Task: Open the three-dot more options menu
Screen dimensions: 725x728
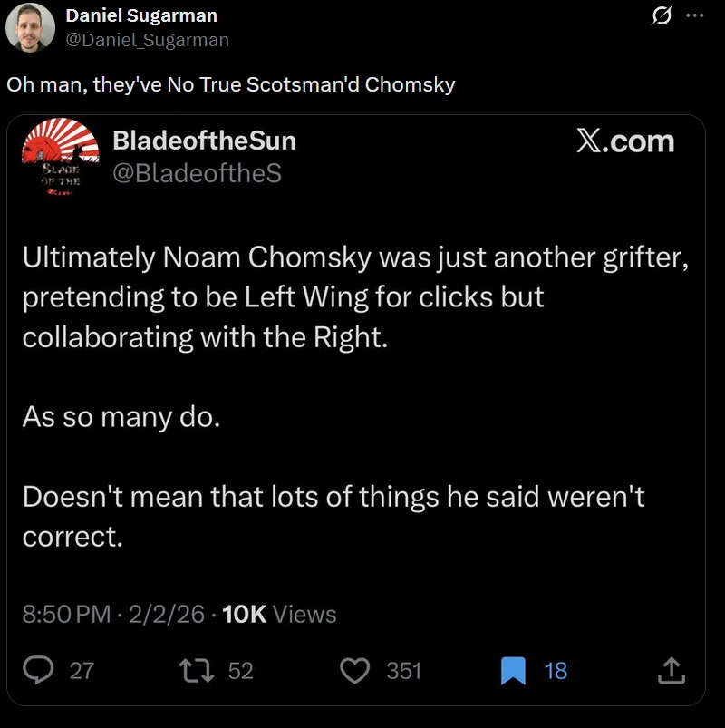Action: click(694, 16)
